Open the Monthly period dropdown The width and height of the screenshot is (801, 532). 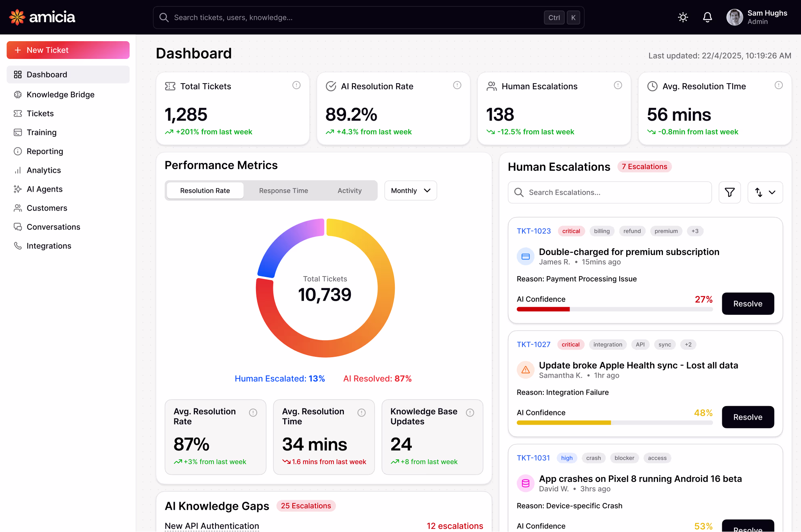[410, 191]
